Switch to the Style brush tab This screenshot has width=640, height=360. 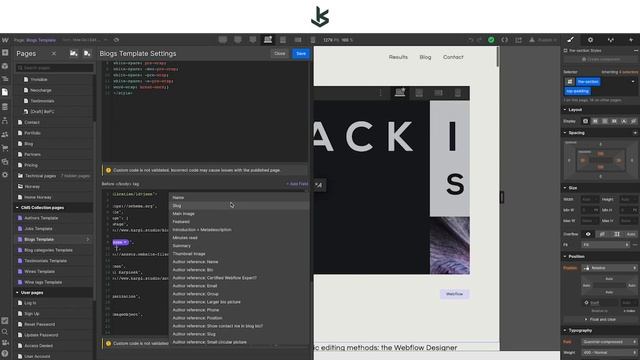571,40
